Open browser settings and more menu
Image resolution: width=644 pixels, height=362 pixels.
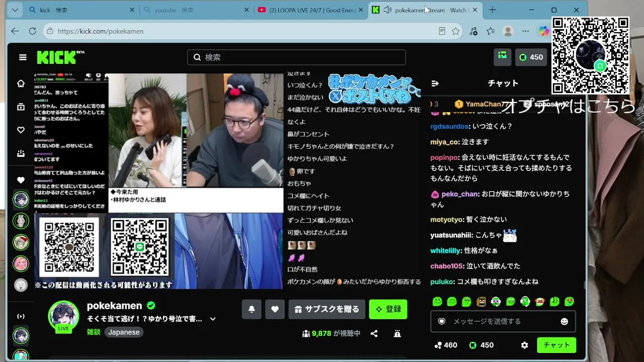(x=526, y=31)
